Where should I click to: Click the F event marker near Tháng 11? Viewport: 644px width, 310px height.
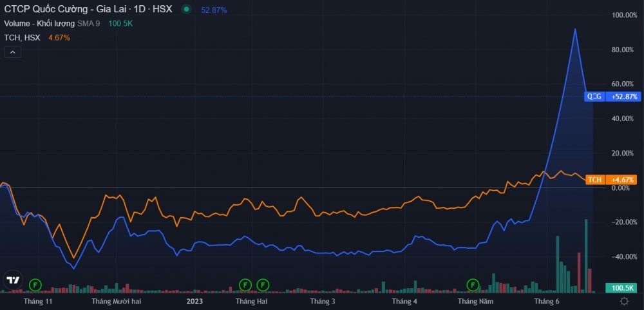click(x=35, y=284)
